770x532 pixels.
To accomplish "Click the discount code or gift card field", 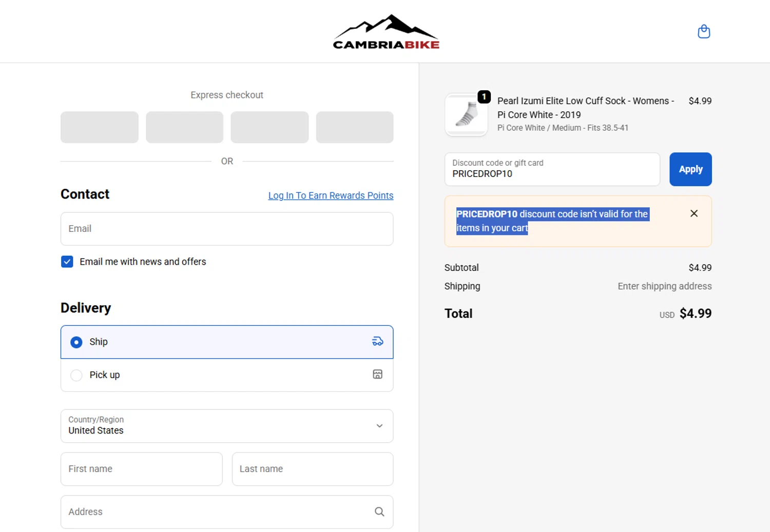I will pyautogui.click(x=552, y=169).
